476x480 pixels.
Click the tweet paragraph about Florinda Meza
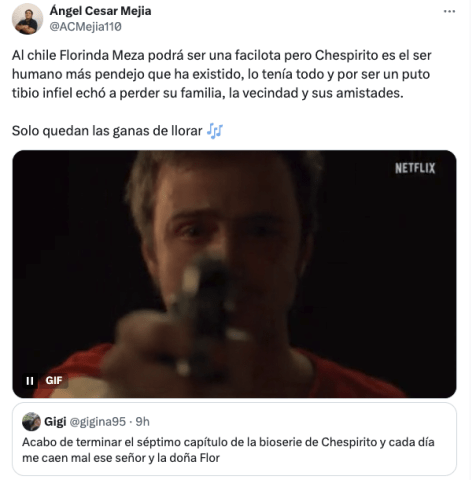(x=222, y=74)
